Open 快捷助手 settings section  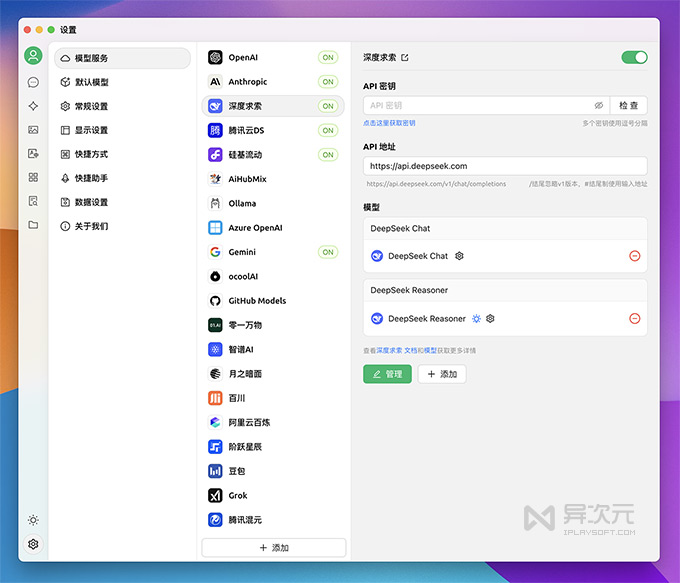click(x=122, y=178)
